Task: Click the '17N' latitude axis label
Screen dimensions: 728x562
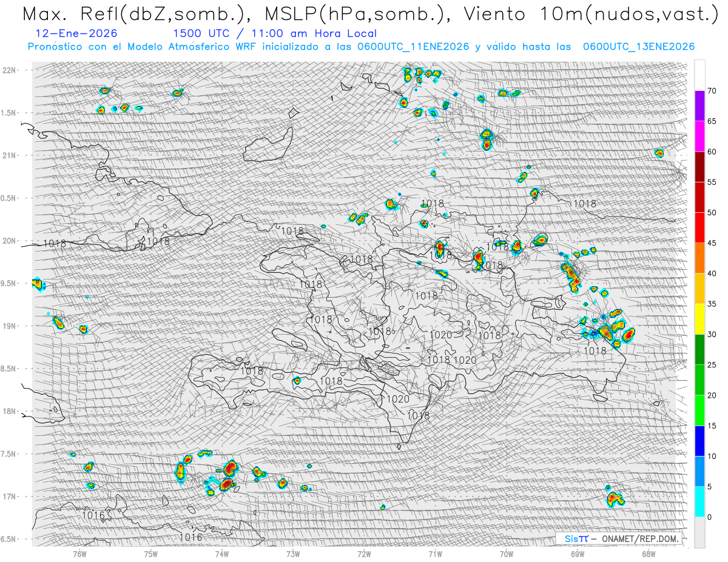Action: click(x=10, y=497)
